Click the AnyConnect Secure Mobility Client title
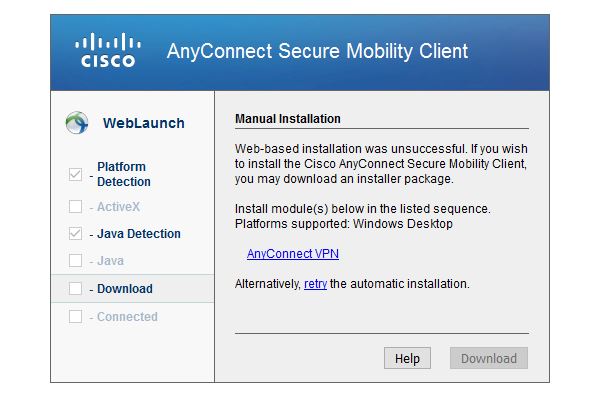The width and height of the screenshot is (590, 418). (317, 51)
